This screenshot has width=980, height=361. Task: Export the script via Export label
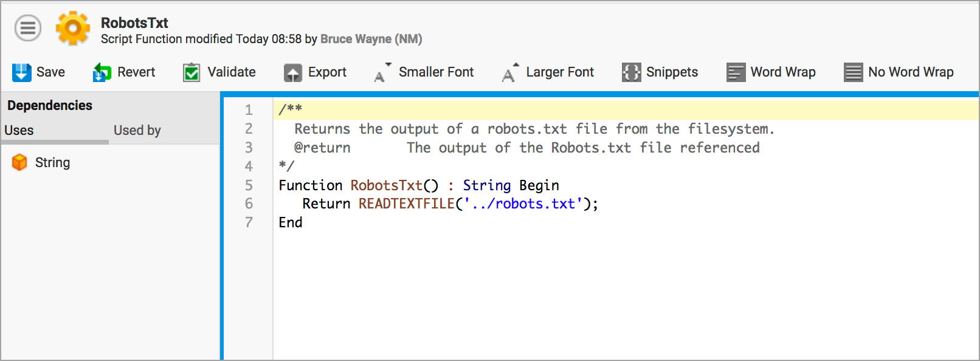327,72
